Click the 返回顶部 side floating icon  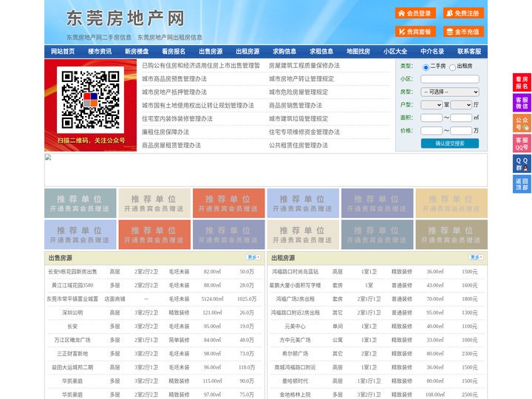pos(522,184)
